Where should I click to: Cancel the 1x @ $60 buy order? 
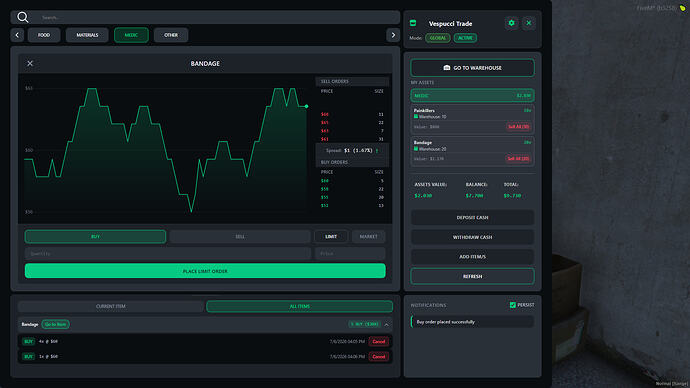click(378, 357)
